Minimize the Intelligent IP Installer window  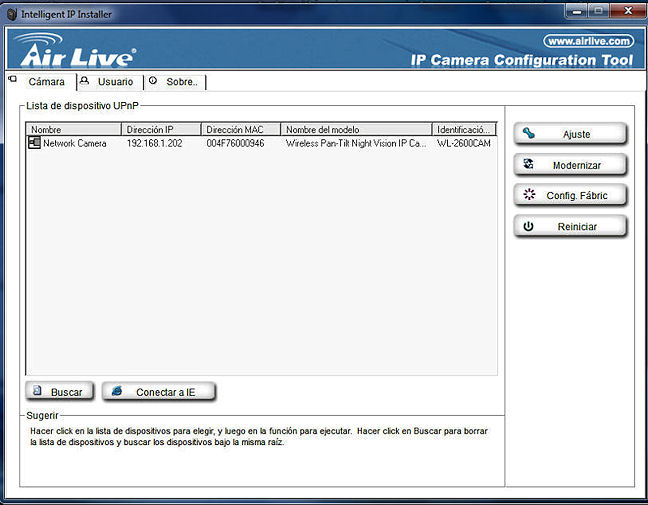[x=577, y=11]
